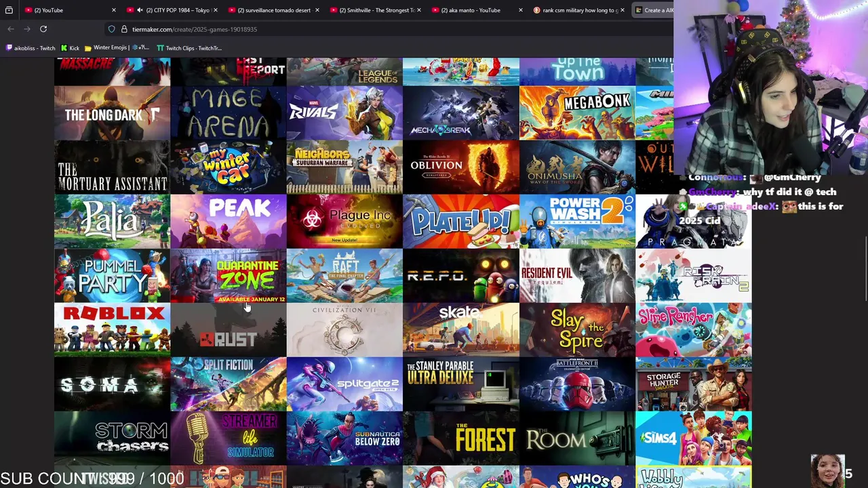Select the Oblivion Remastered tile
868x488 pixels.
tap(461, 167)
